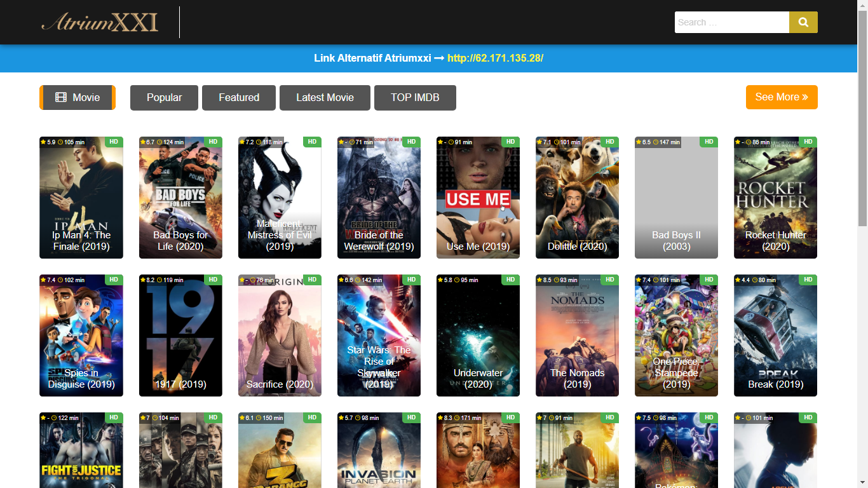Click the film icon on Movie tab
The height and width of the screenshot is (488, 868).
[61, 97]
